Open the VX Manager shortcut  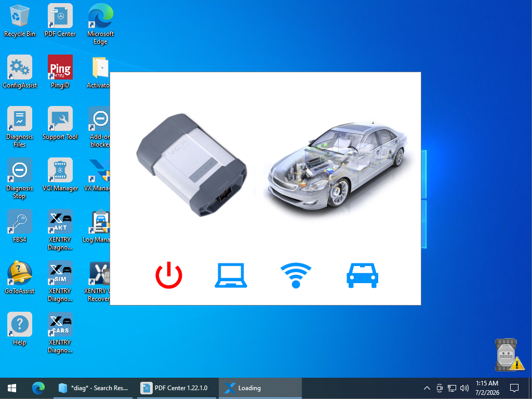click(x=98, y=175)
